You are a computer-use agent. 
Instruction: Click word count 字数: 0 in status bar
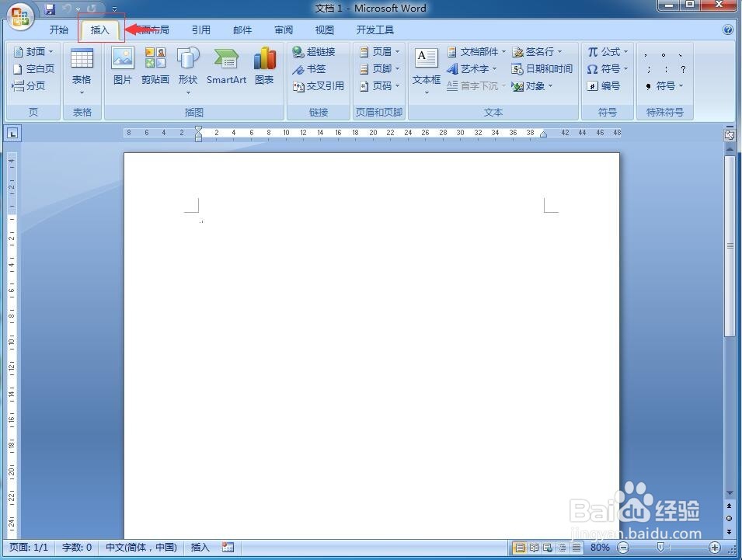point(77,548)
